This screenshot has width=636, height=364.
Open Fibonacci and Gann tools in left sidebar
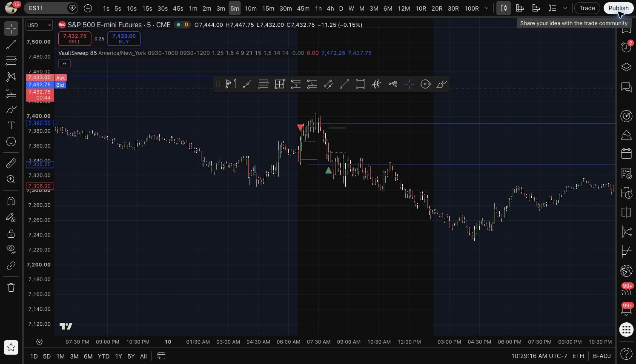click(11, 61)
